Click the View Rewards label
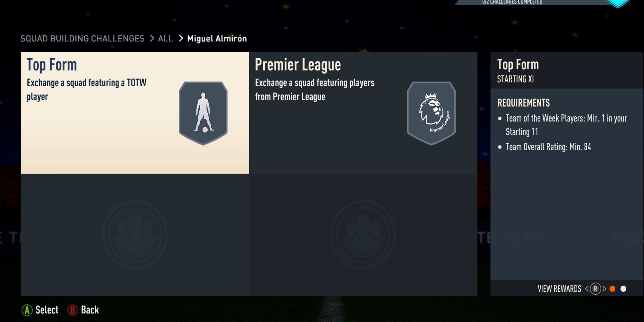The height and width of the screenshot is (322, 644). (559, 289)
